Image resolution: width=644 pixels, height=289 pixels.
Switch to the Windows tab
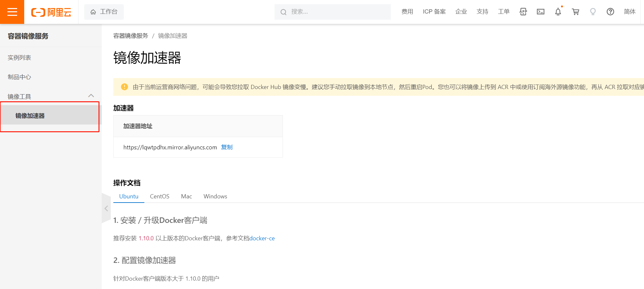click(x=215, y=196)
